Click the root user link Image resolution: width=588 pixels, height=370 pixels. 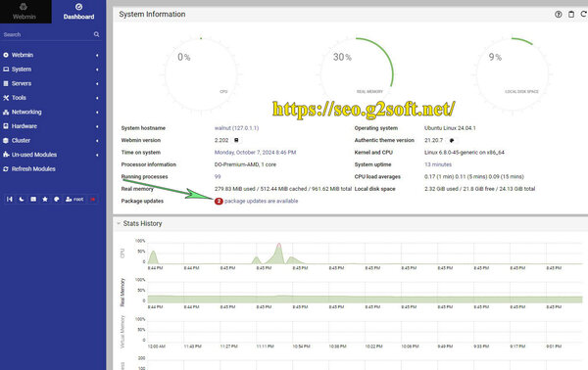pos(74,200)
